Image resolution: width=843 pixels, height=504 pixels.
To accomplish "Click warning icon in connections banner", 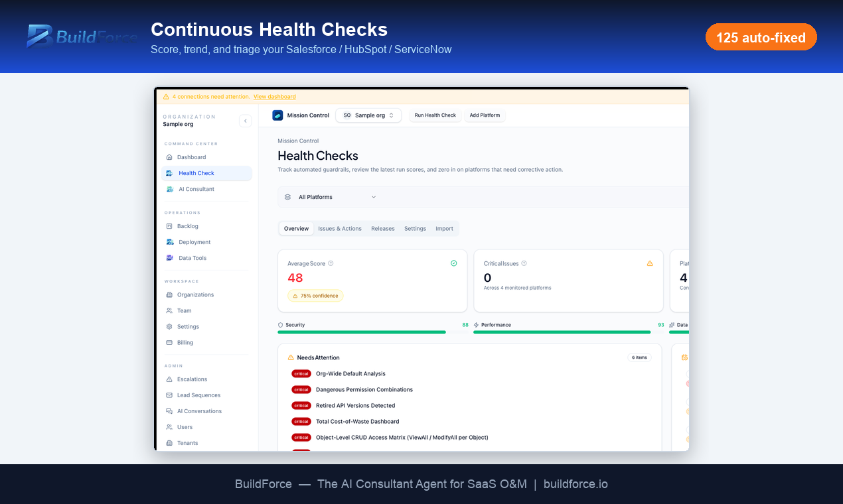I will point(166,97).
